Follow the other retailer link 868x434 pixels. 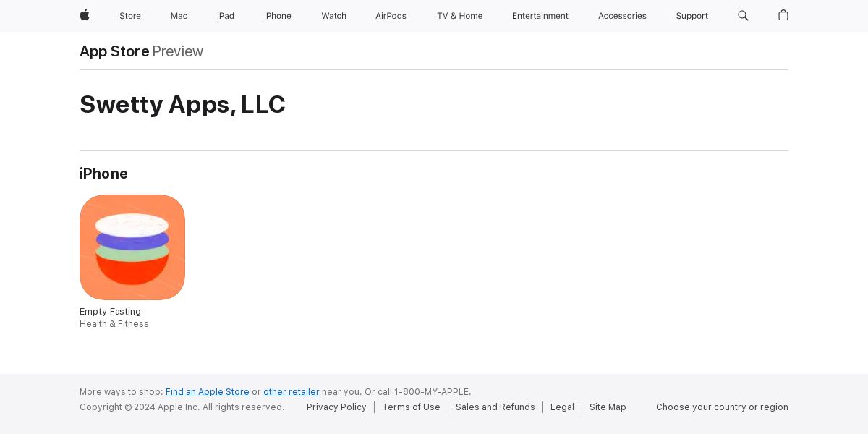(292, 392)
